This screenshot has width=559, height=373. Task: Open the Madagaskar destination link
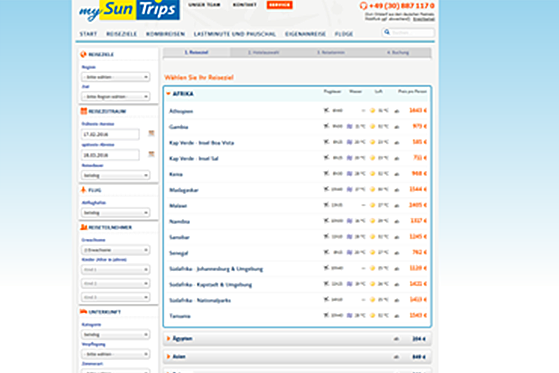pyautogui.click(x=184, y=190)
